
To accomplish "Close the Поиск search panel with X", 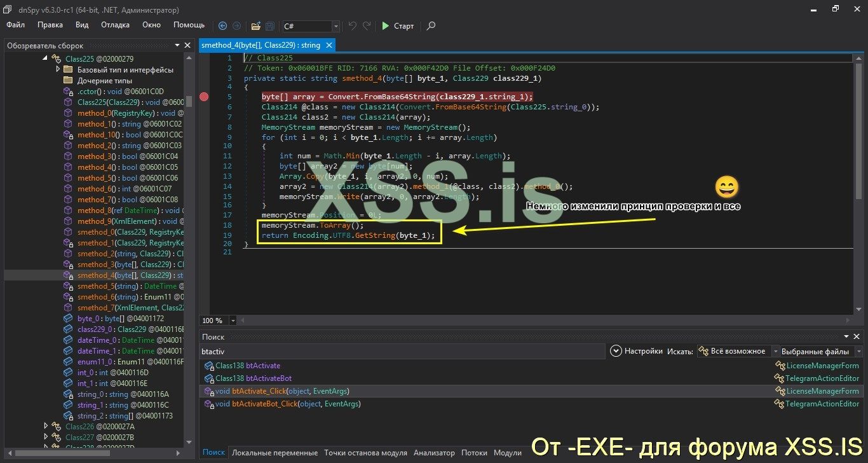I will pos(858,336).
